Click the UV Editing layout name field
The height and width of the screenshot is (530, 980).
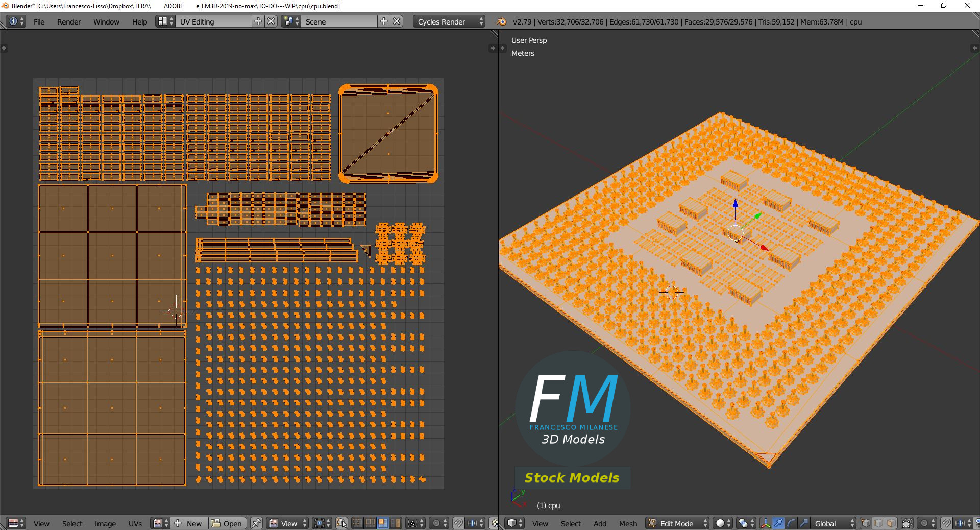(x=214, y=21)
